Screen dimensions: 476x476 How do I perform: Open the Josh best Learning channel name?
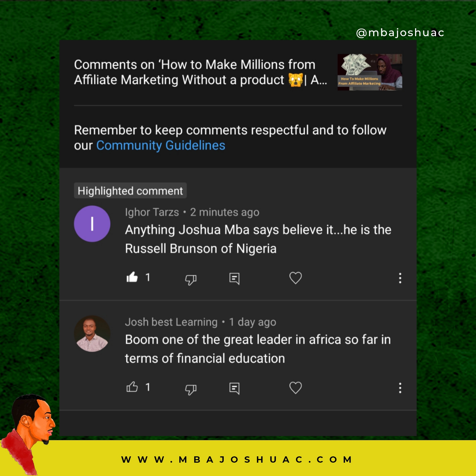click(171, 322)
